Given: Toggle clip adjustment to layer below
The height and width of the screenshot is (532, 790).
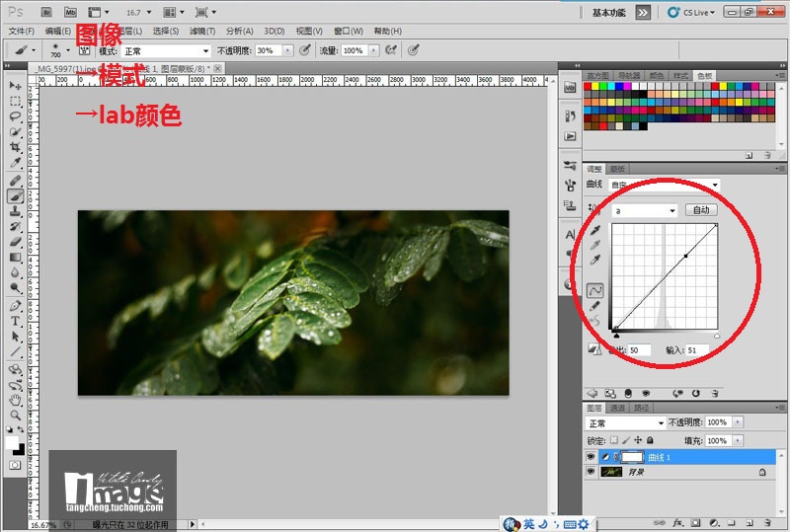Looking at the screenshot, I should point(628,394).
